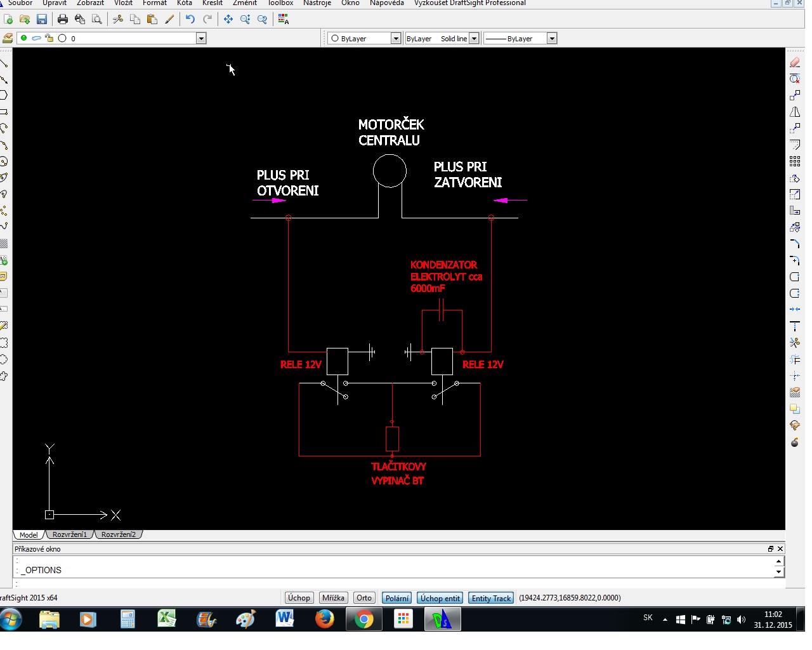Switch to the Rozvržení1 tab

tap(70, 534)
